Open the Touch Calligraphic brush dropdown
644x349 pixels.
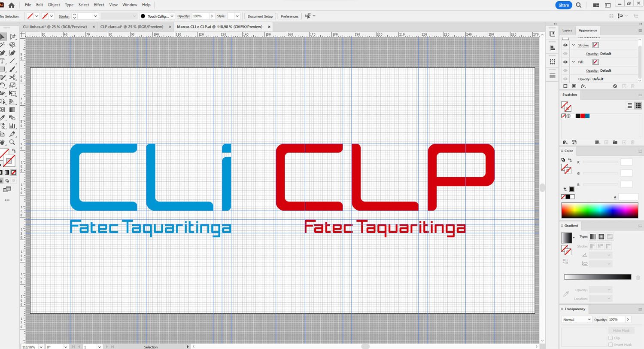pos(172,16)
